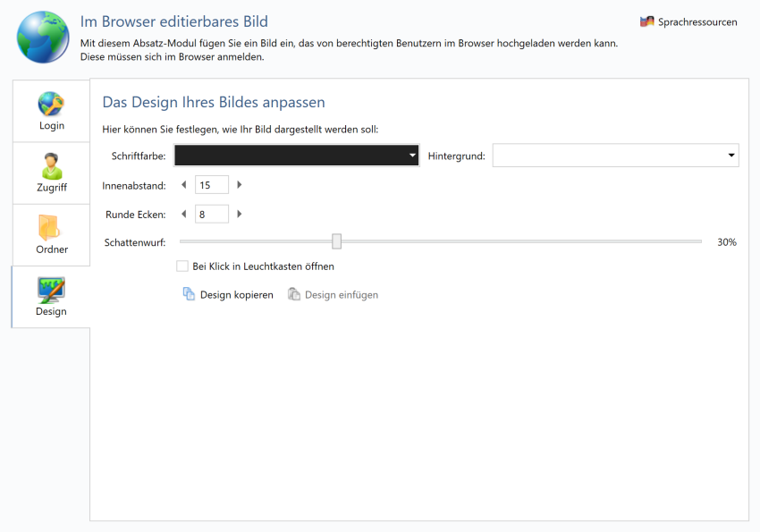The height and width of the screenshot is (532, 760).
Task: Select the Zugriff person icon
Action: tap(51, 165)
